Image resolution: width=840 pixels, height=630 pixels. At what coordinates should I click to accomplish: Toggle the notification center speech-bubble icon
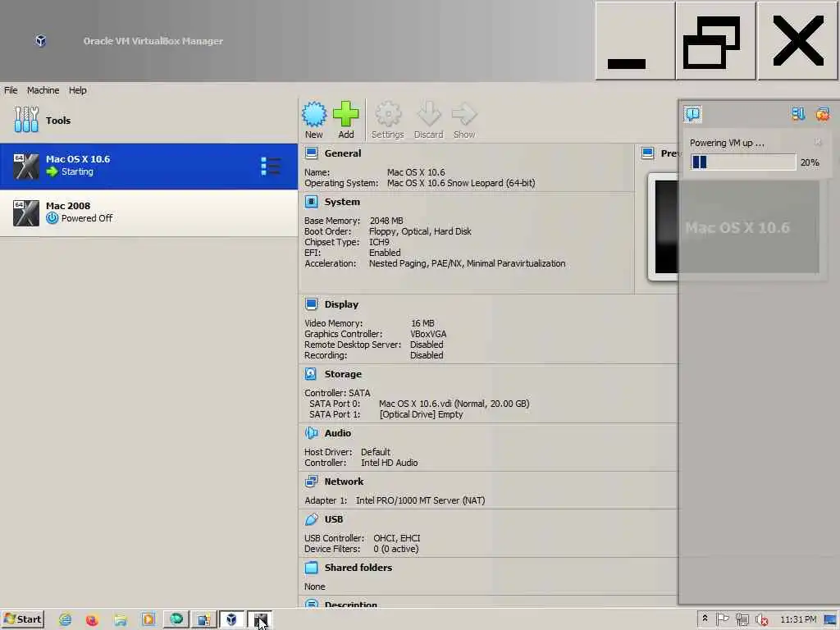(x=692, y=113)
